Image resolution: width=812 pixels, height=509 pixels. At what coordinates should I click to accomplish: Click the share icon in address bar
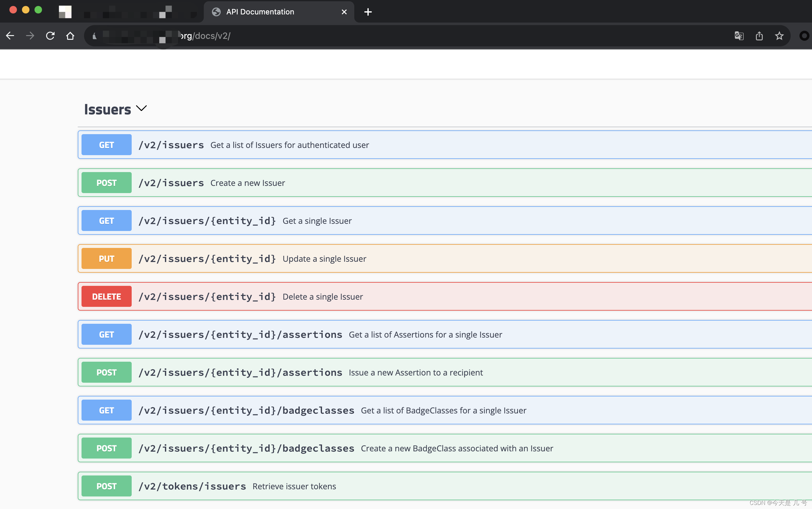point(759,36)
